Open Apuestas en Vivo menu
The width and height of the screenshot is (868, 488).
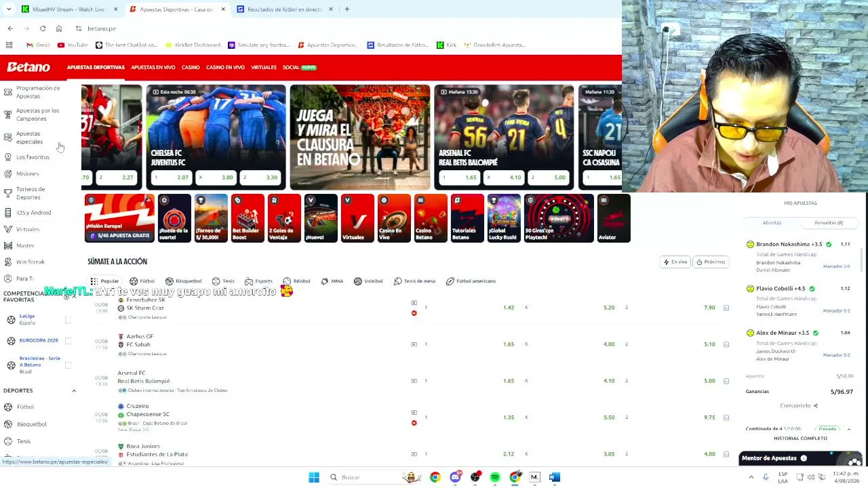[153, 67]
